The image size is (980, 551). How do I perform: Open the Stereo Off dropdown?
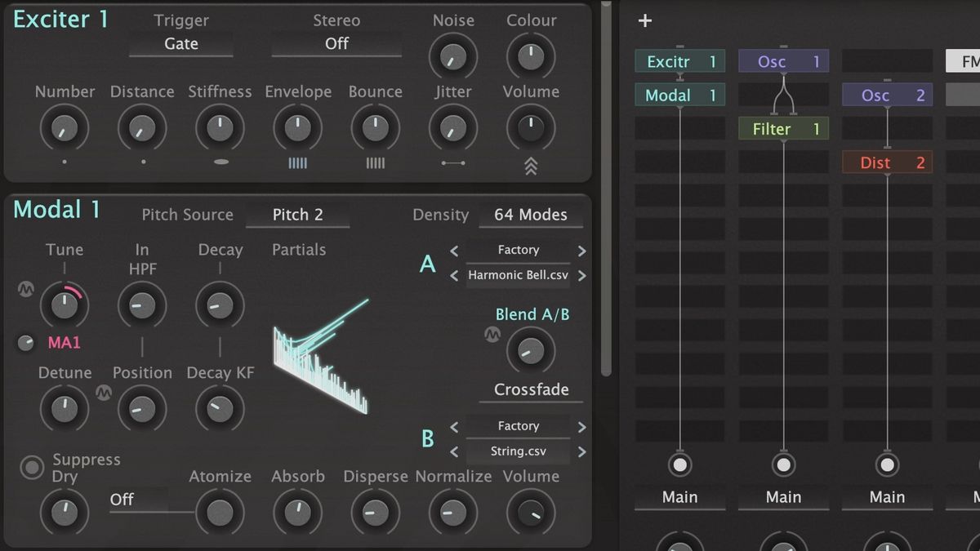336,44
